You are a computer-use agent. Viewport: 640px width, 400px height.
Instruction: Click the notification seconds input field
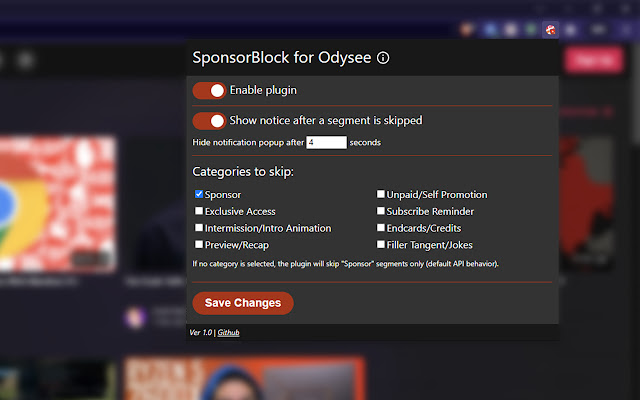[x=326, y=143]
